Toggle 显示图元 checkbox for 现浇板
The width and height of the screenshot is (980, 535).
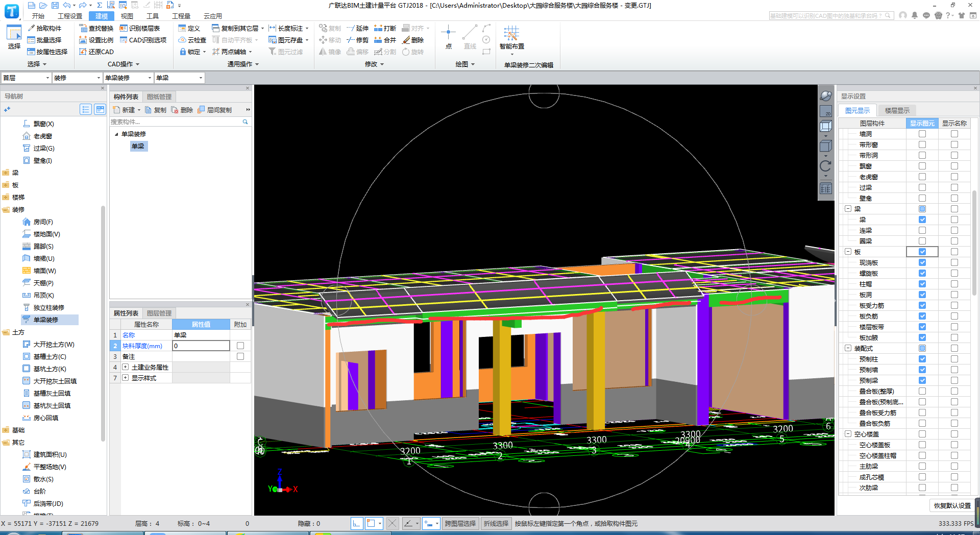922,262
